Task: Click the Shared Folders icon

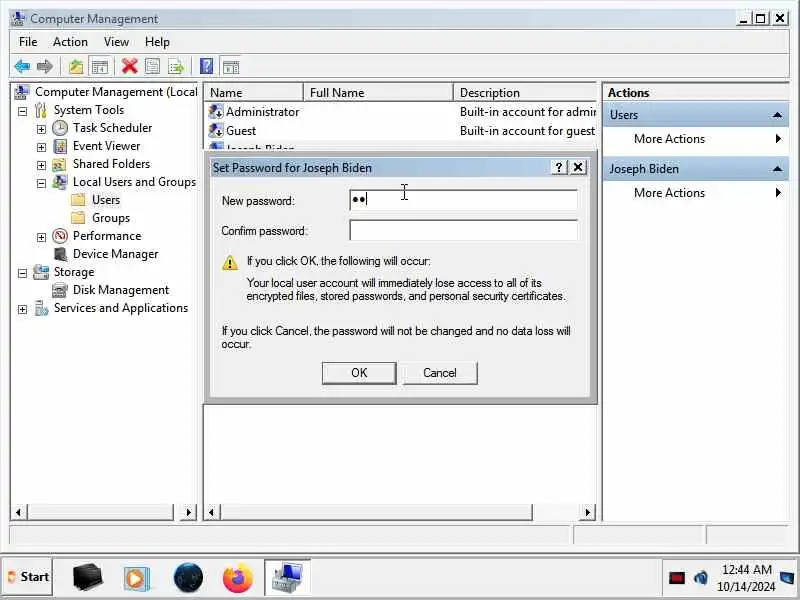Action: 59,164
